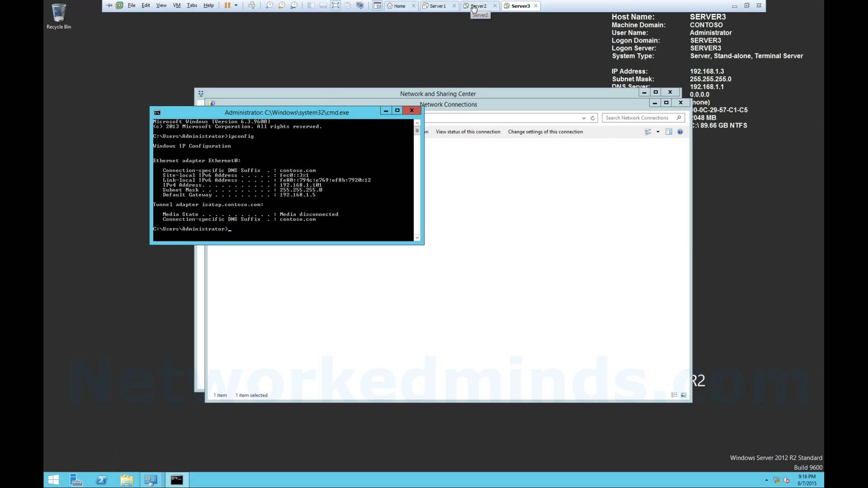Toggle the preview pane icon
The height and width of the screenshot is (488, 868).
669,132
